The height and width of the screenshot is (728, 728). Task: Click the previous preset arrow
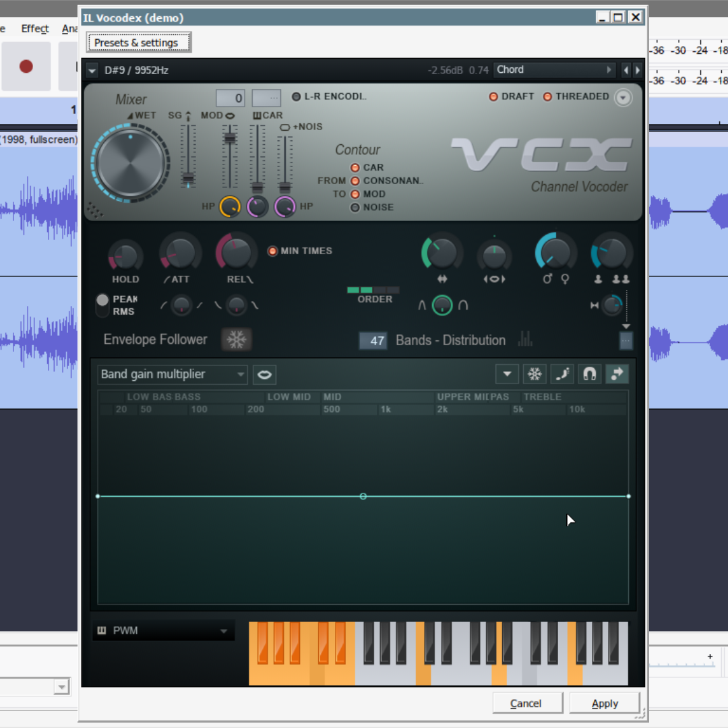click(626, 70)
